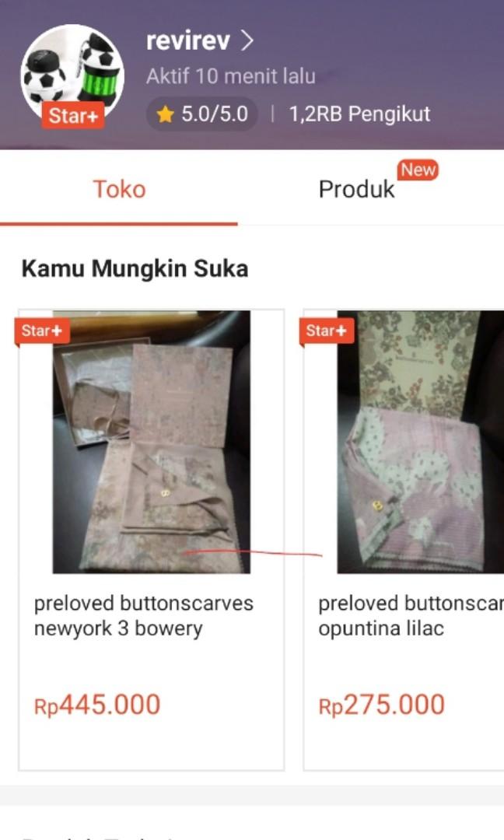The width and height of the screenshot is (504, 840).
Task: Click the yellow star rating icon
Action: [x=166, y=114]
